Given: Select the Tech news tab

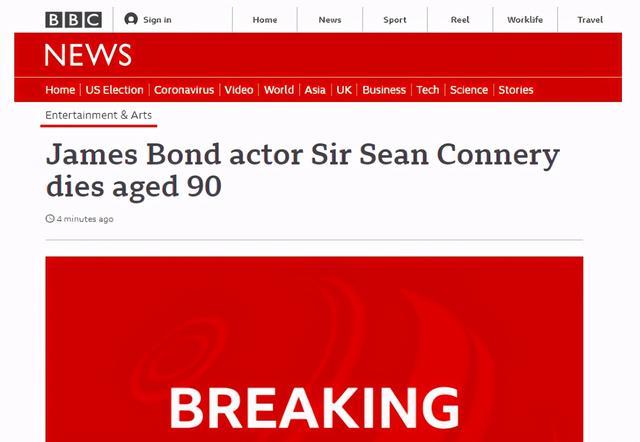Looking at the screenshot, I should coord(428,90).
